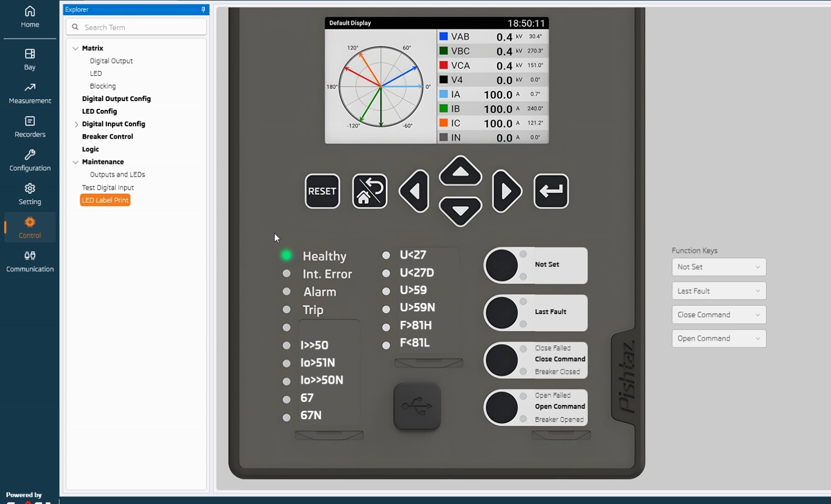This screenshot has height=504, width=831.
Task: Click the U>59 LED label
Action: 413,290
